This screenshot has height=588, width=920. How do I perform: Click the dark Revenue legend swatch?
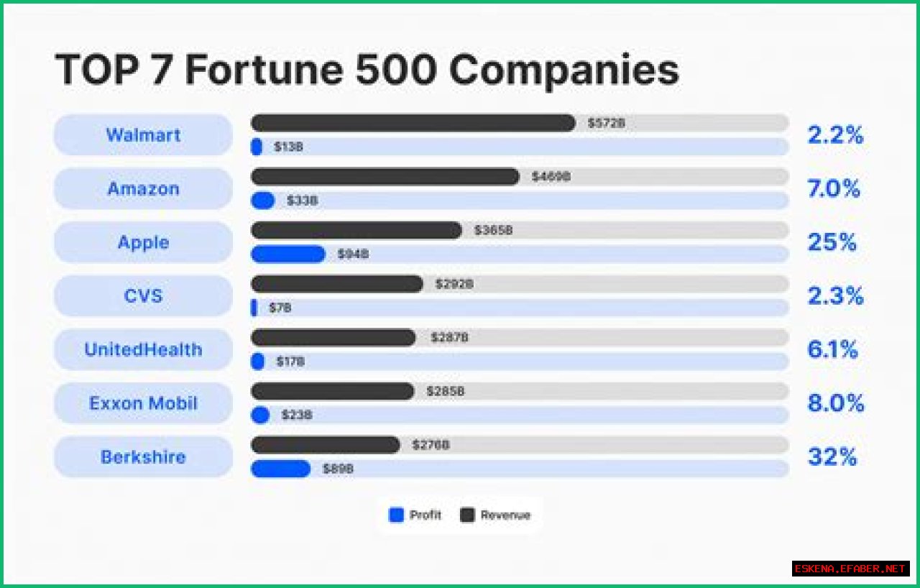468,515
